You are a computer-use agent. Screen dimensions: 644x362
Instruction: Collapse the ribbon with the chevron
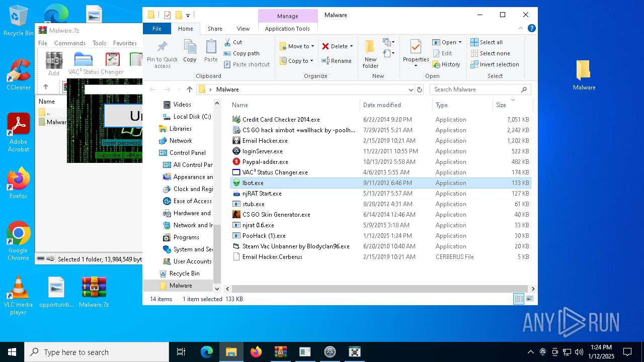521,29
